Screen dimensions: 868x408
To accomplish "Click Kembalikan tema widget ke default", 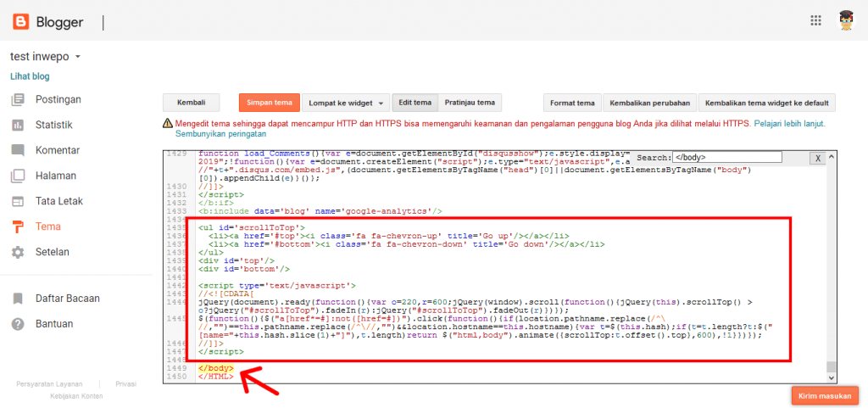I will pos(767,103).
